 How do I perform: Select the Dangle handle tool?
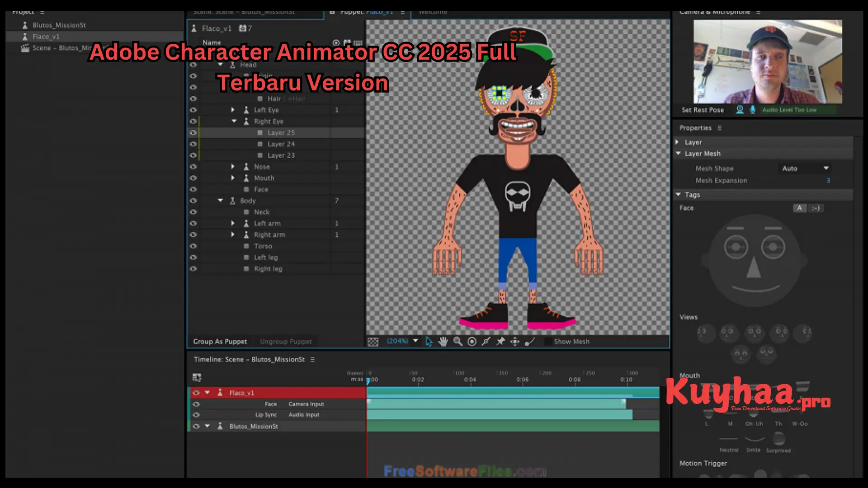(530, 342)
